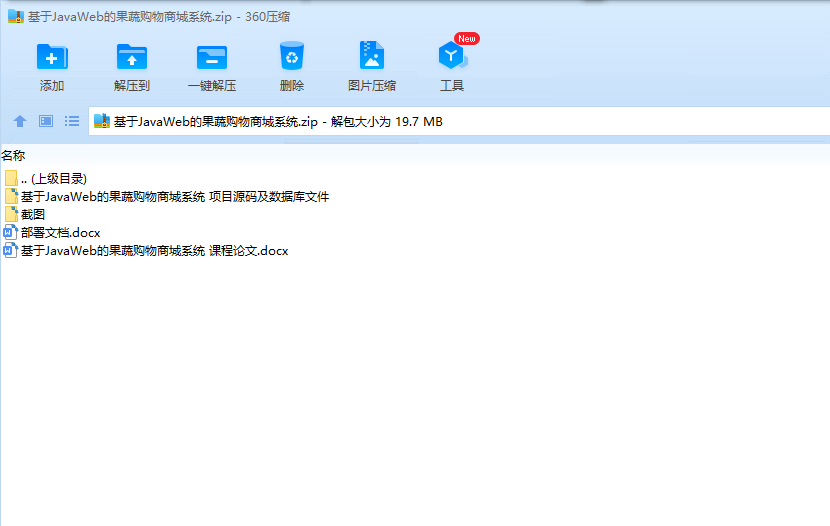Click the 删除 (Delete) trash icon
Image resolution: width=830 pixels, height=526 pixels.
292,56
